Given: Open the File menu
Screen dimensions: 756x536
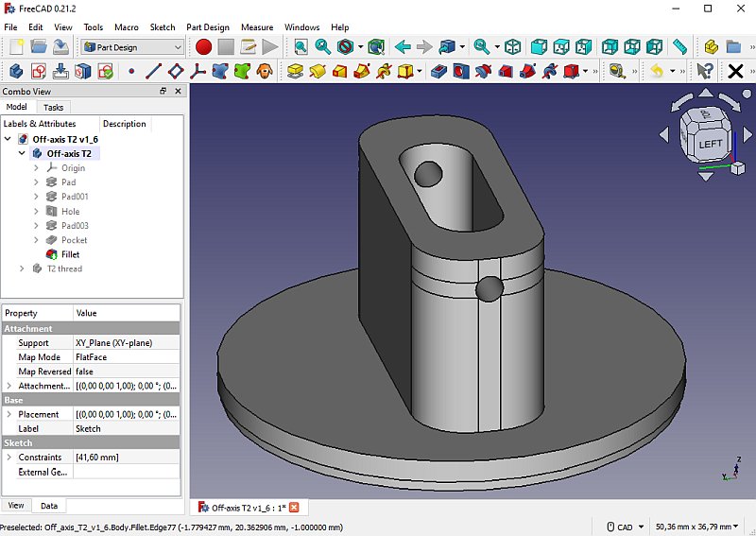Looking at the screenshot, I should click(x=10, y=27).
